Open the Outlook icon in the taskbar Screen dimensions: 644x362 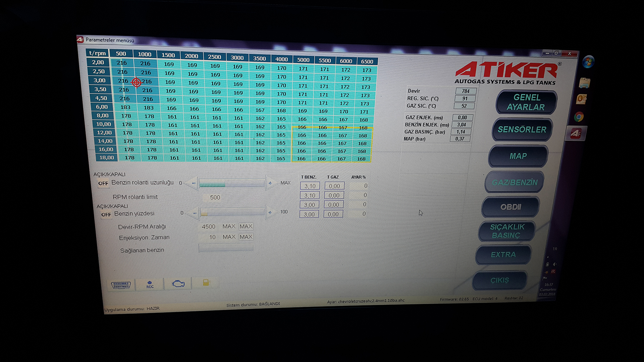(582, 99)
